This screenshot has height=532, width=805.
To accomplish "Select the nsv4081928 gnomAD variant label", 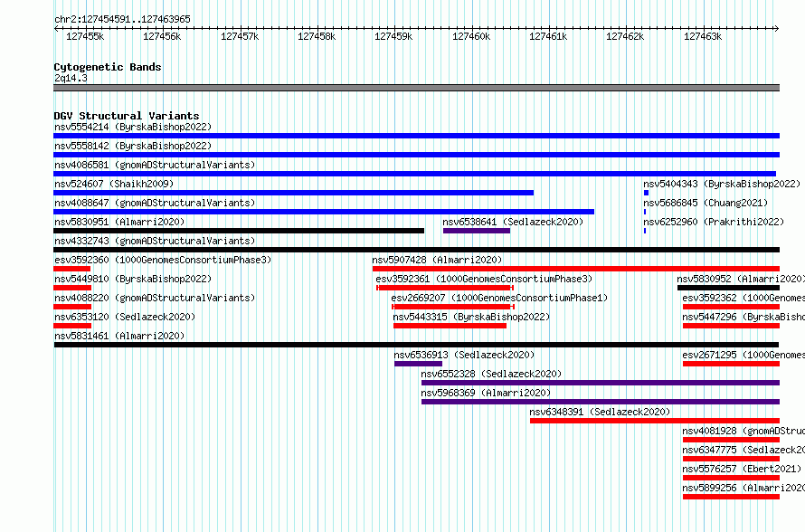I will point(743,431).
